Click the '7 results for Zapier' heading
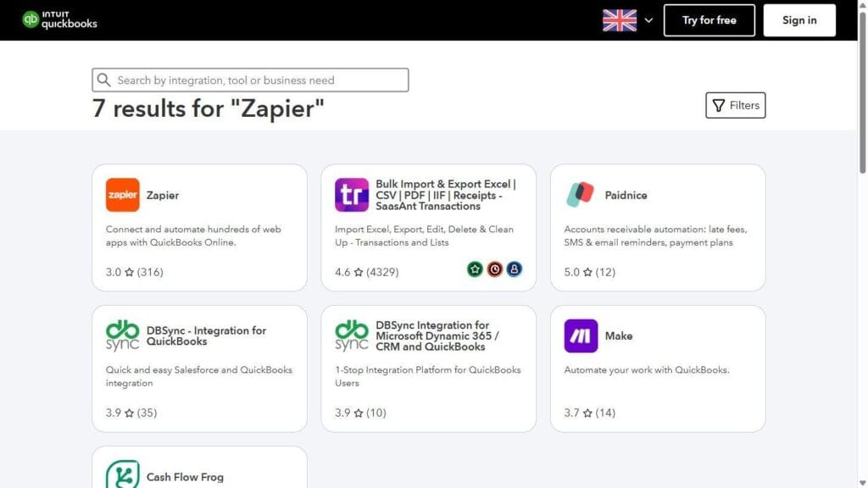This screenshot has width=868, height=488. click(209, 108)
